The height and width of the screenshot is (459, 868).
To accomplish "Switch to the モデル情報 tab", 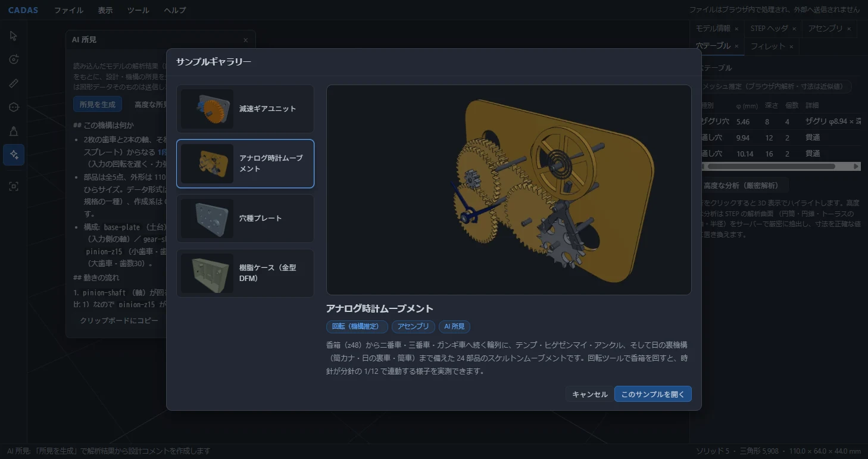I will coord(713,29).
